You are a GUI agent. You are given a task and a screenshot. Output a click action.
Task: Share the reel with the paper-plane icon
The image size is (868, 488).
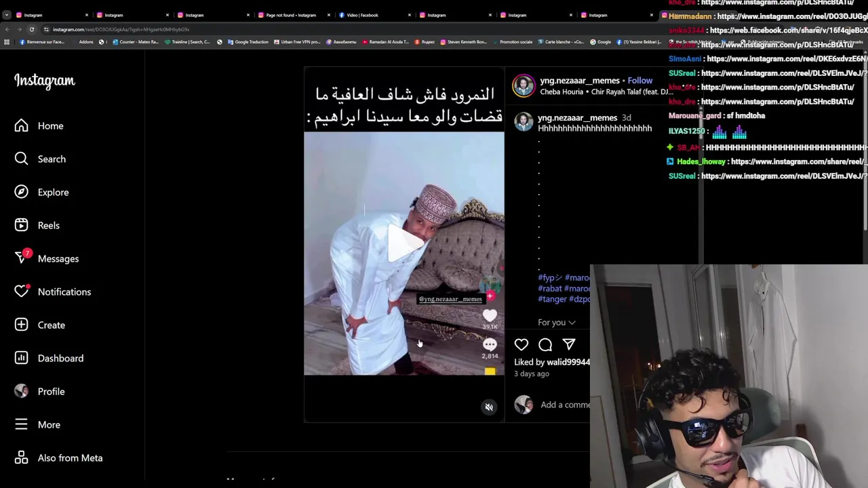point(569,345)
